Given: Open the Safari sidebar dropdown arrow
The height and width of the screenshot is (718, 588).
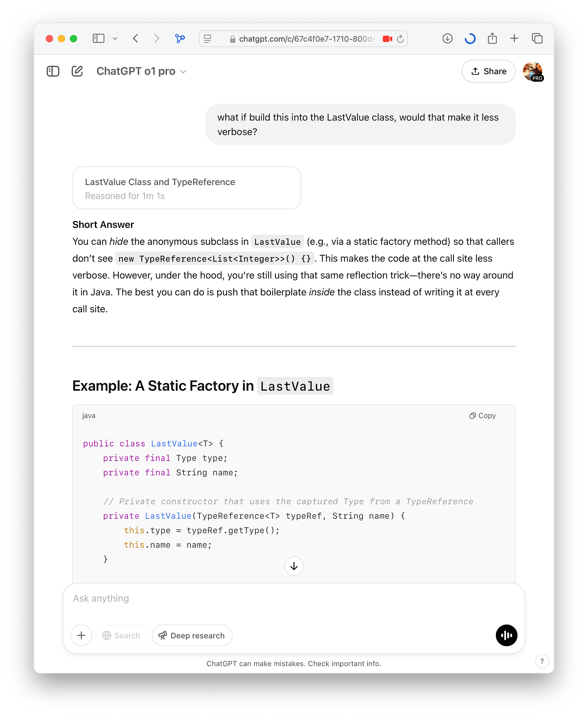Looking at the screenshot, I should click(x=115, y=38).
